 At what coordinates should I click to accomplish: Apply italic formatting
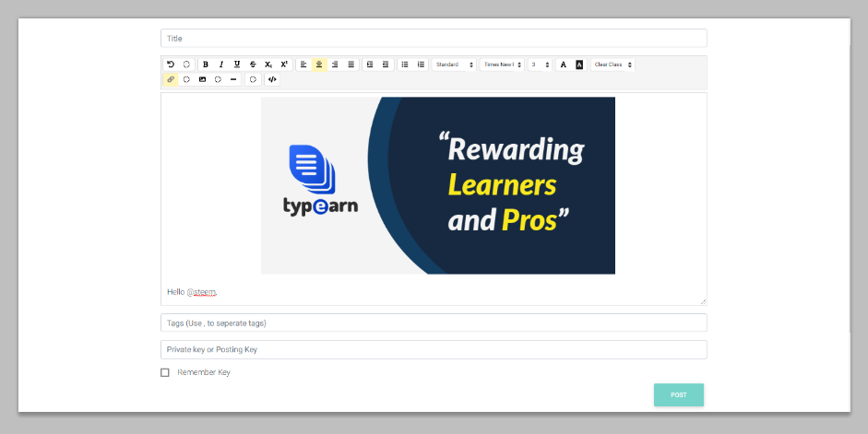pyautogui.click(x=221, y=65)
